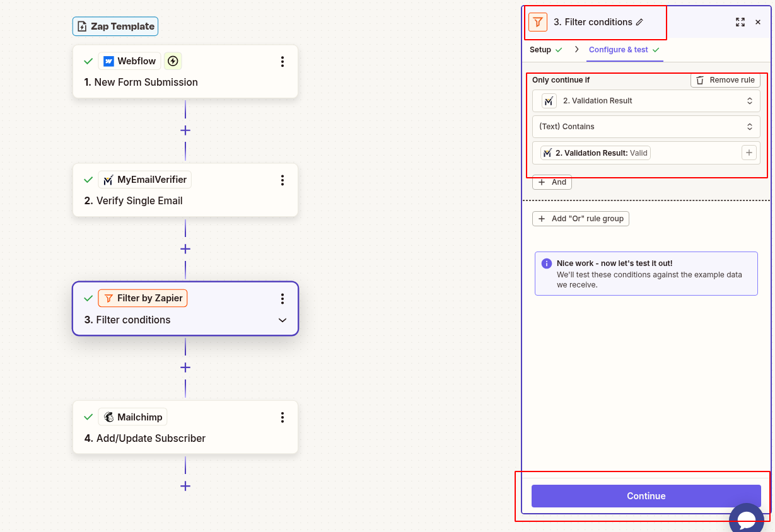Click the Mailchimp icon on step 4
Screen dimensions: 775x532
108,417
